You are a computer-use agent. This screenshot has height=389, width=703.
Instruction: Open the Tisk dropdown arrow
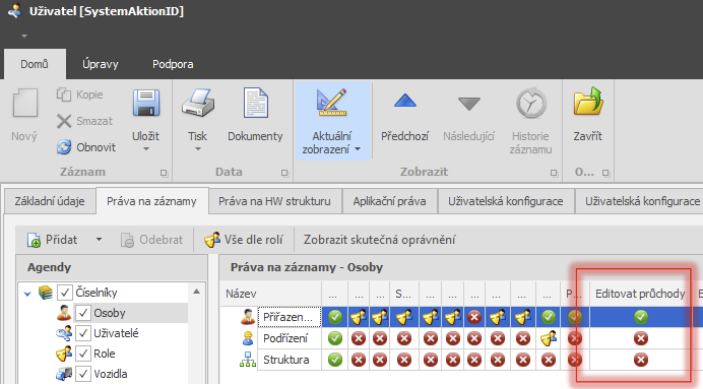point(198,149)
